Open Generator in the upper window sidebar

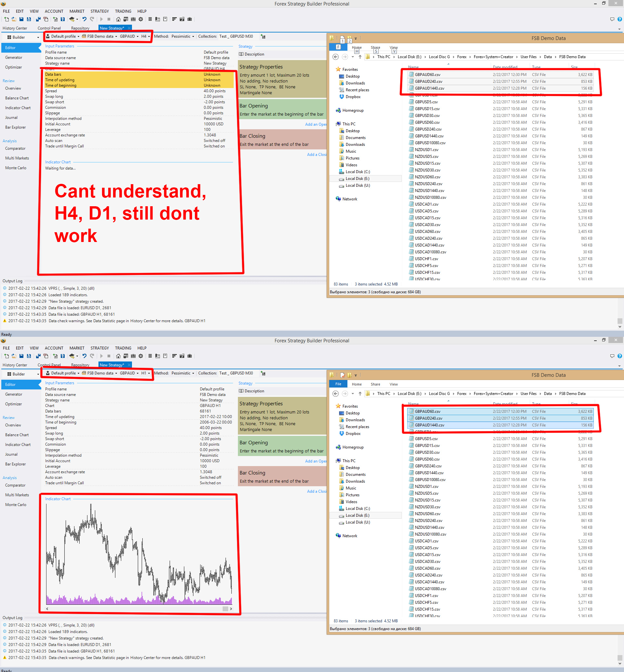(14, 57)
